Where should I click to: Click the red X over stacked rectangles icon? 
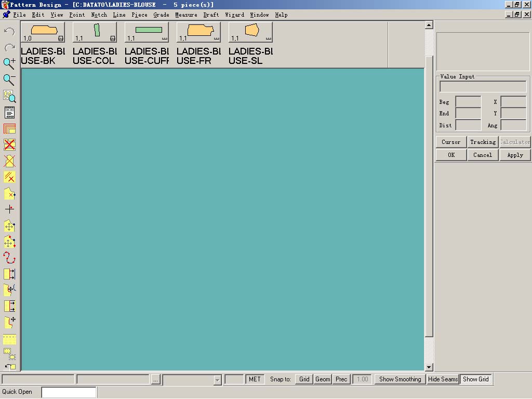9,145
